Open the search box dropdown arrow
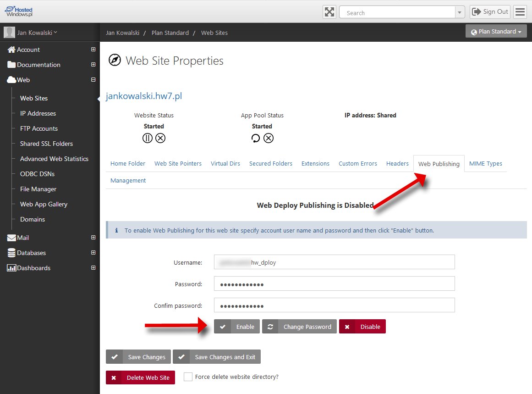This screenshot has width=532, height=394. click(460, 12)
